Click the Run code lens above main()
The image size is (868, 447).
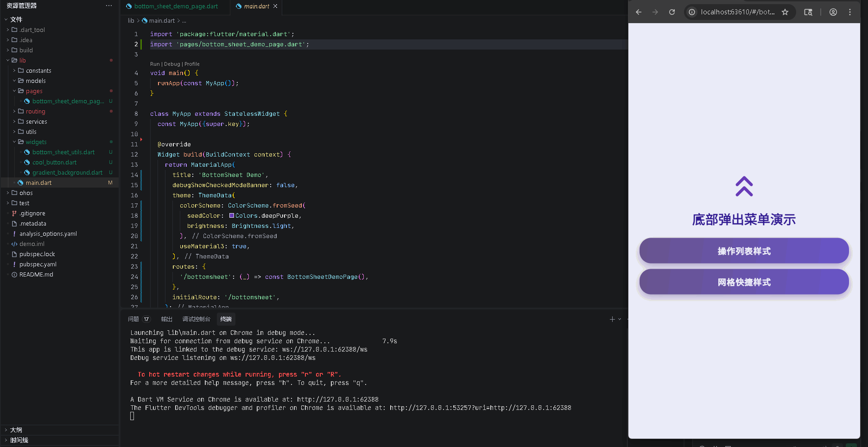tap(155, 64)
